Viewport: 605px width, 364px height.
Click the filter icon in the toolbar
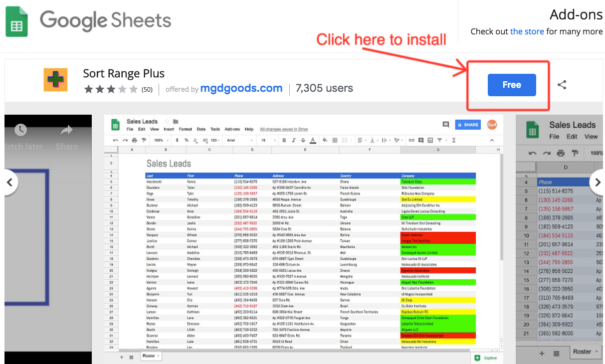click(x=439, y=140)
